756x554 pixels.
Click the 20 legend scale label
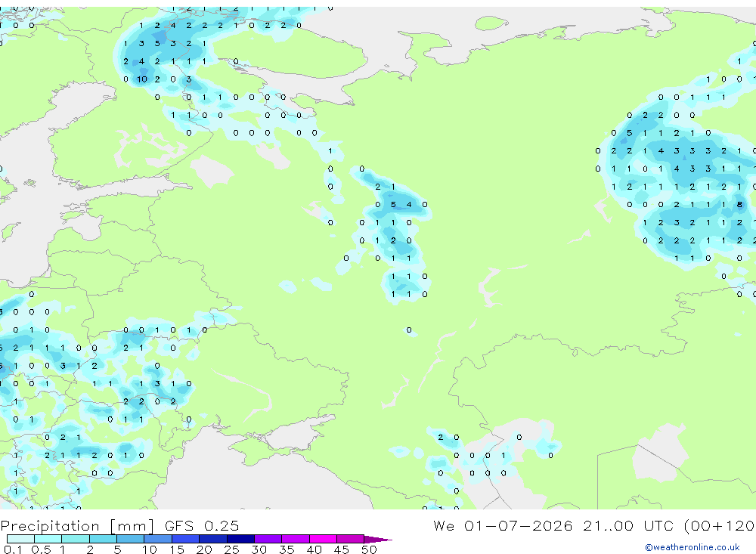204,549
